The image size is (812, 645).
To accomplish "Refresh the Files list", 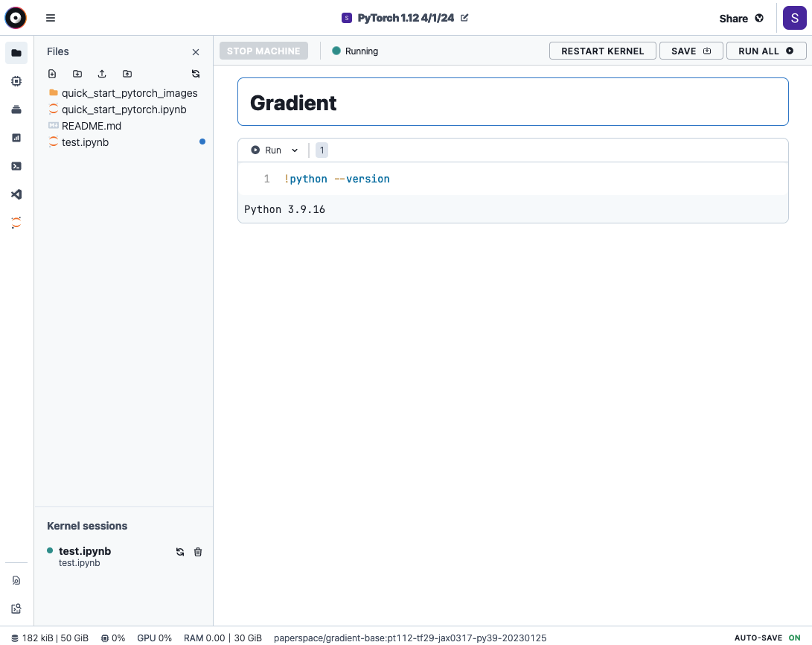I will coord(196,74).
